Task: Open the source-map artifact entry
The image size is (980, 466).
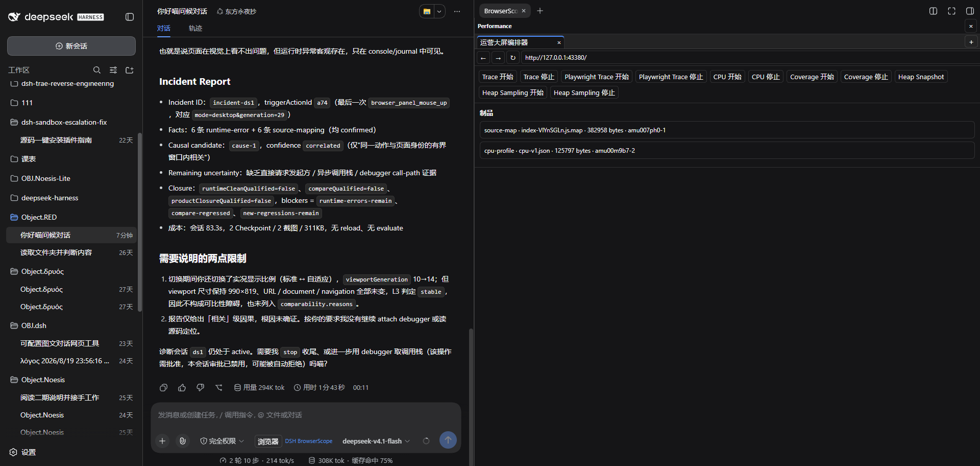Action: [x=727, y=130]
